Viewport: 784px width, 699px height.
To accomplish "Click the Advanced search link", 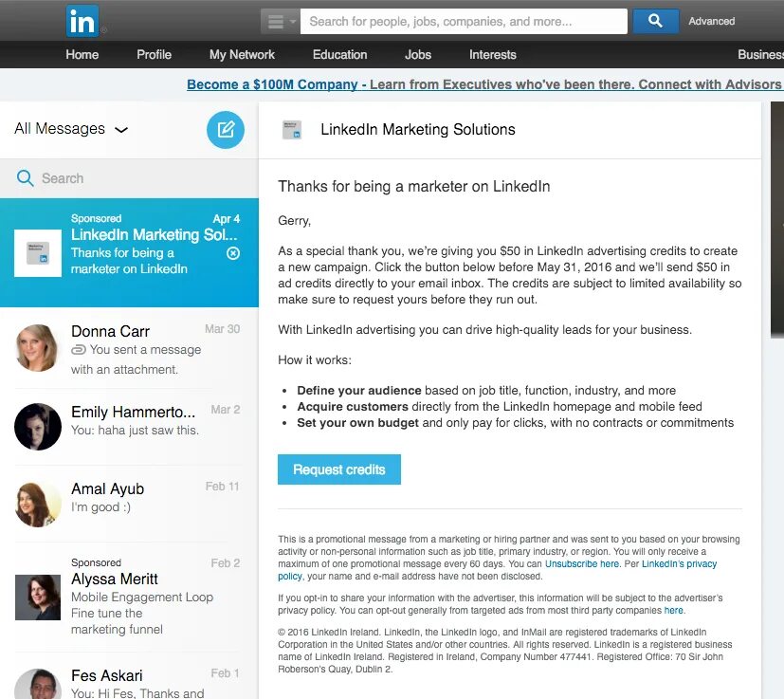I will (x=712, y=21).
